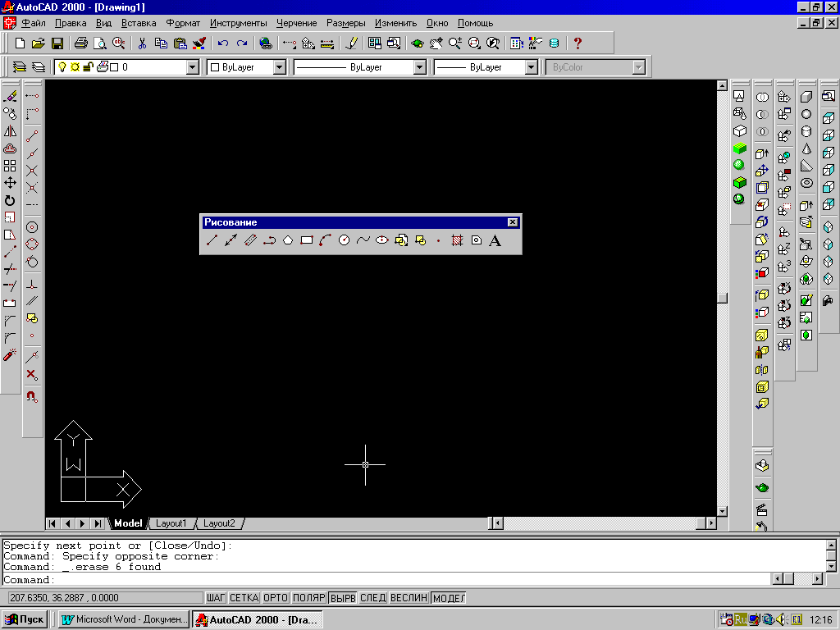Screen dimensions: 840x630
Task: Open the Черчение menu
Action: pos(296,23)
